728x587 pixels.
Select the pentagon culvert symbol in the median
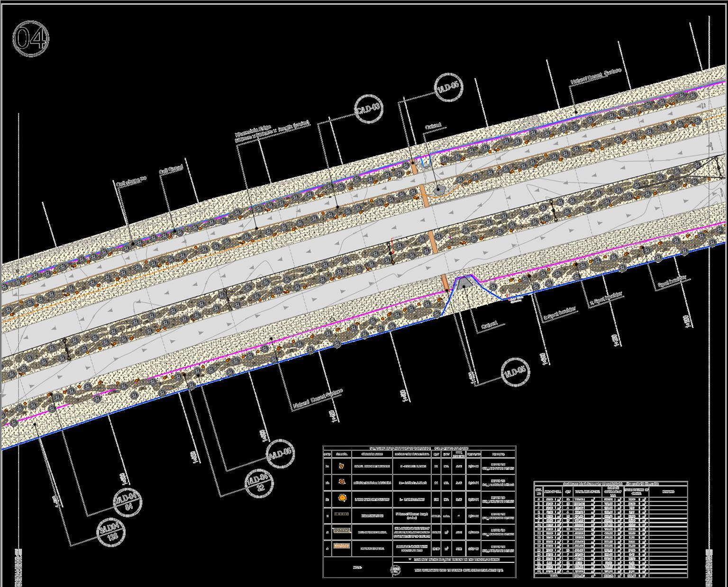439,190
